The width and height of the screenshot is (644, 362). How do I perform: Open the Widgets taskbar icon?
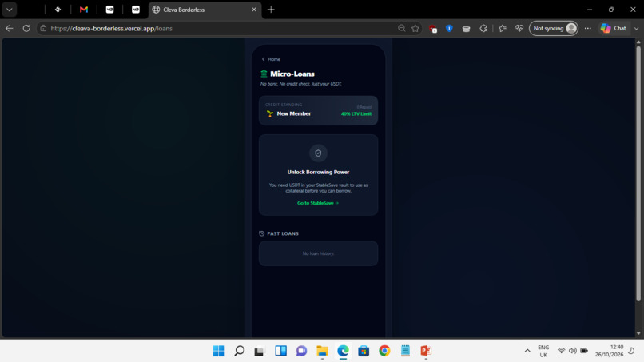[281, 351]
